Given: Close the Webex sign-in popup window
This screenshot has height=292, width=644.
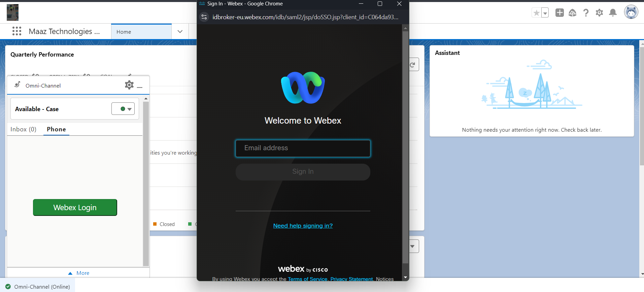Looking at the screenshot, I should click(x=399, y=4).
